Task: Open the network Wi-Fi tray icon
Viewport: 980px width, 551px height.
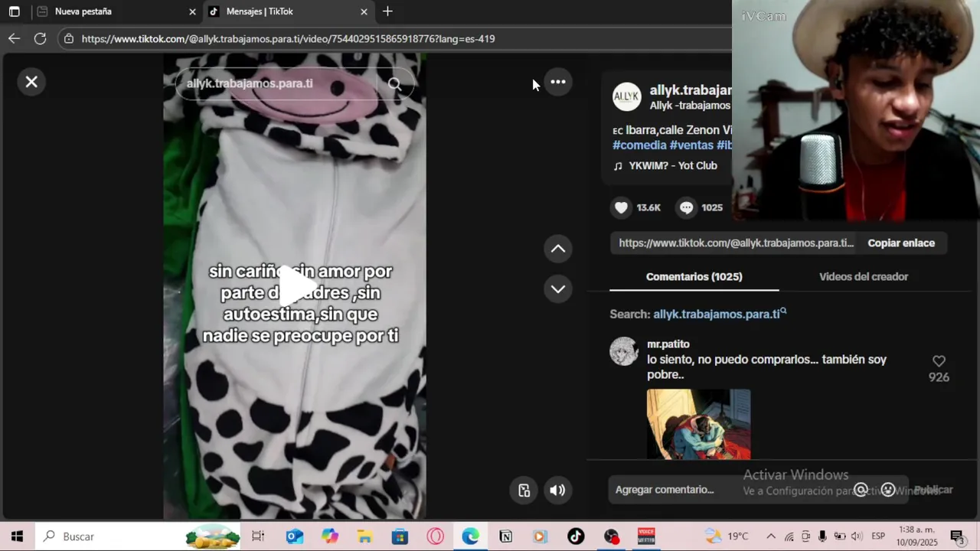Action: (x=789, y=536)
